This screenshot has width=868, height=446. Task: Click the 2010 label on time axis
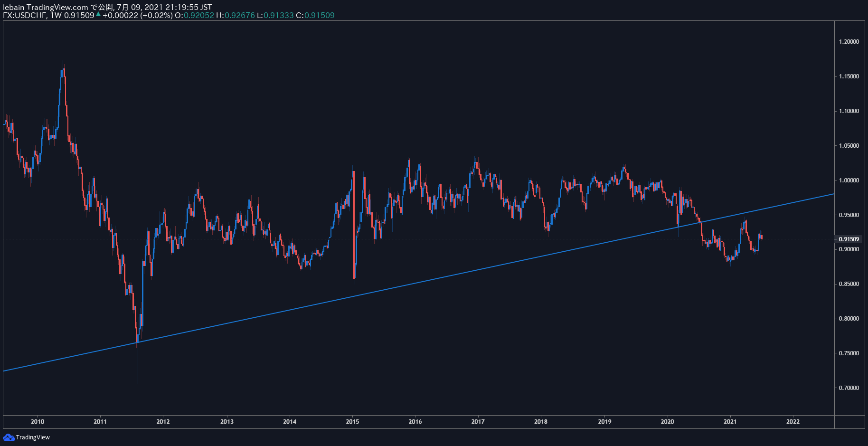click(38, 422)
